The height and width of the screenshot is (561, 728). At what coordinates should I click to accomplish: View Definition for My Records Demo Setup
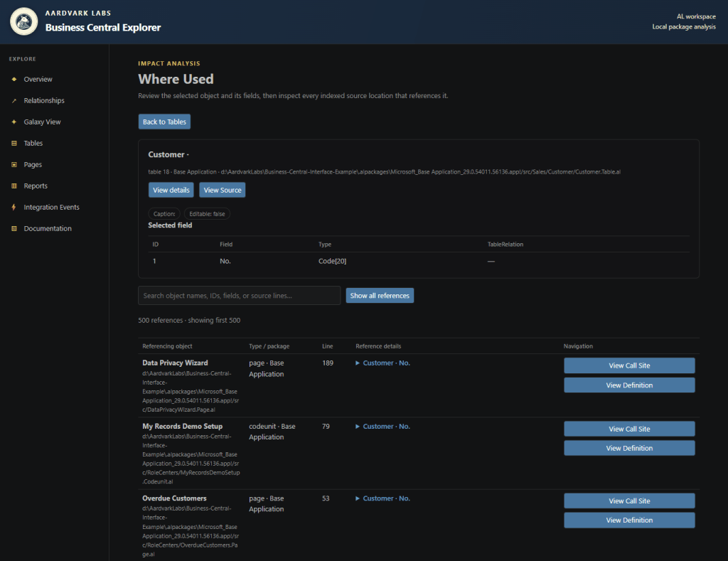[x=629, y=449]
